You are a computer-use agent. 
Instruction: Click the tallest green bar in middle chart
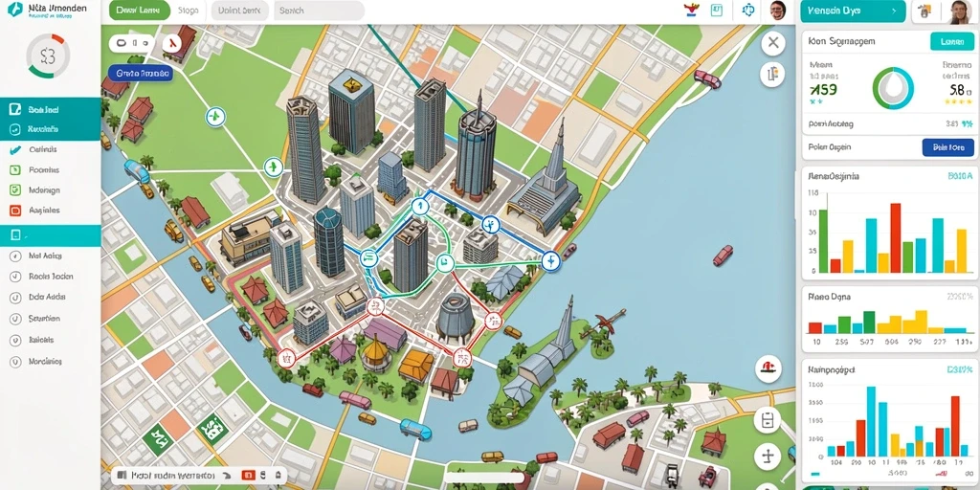(869, 322)
